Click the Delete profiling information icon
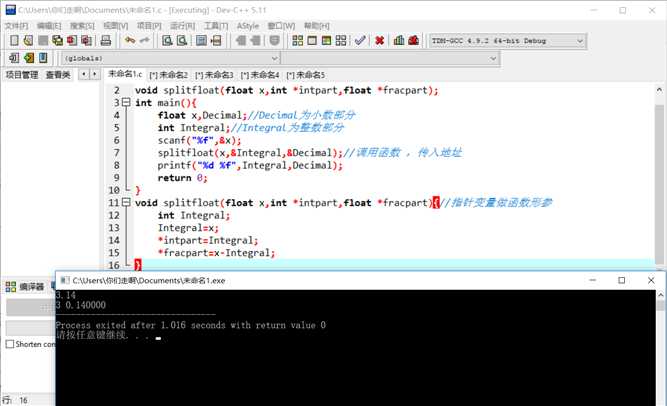The height and width of the screenshot is (406, 667). pyautogui.click(x=413, y=40)
